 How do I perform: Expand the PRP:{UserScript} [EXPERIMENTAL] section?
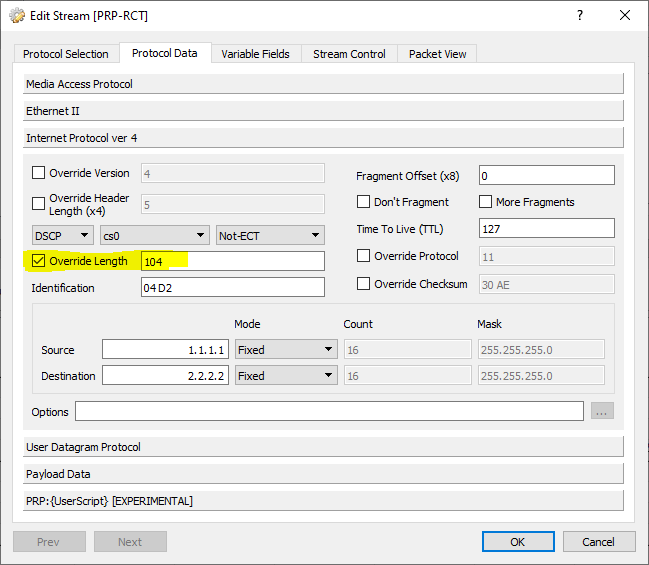(x=323, y=501)
